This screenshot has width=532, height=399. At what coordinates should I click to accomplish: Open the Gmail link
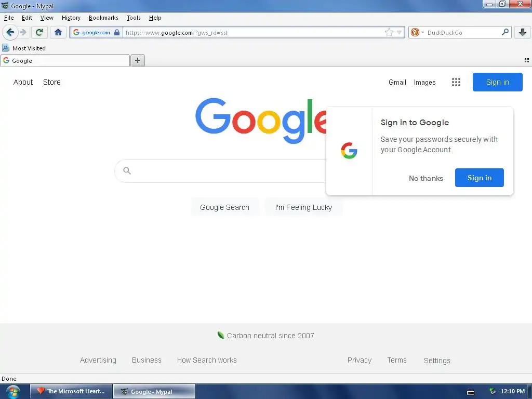click(x=397, y=82)
